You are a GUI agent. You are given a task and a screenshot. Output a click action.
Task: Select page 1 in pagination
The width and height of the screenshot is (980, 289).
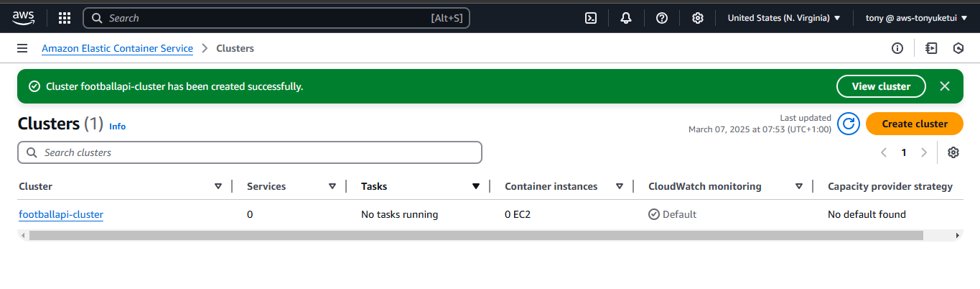pos(904,152)
